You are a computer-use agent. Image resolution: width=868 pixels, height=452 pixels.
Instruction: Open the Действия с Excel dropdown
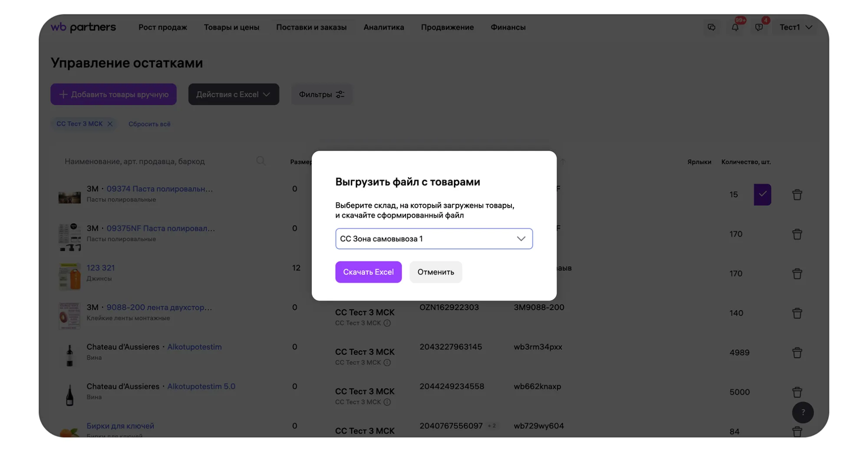point(234,94)
